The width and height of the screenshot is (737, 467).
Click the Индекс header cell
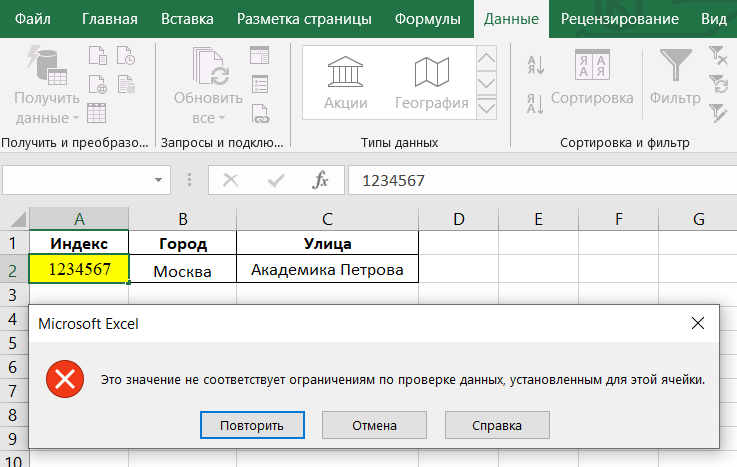point(79,243)
